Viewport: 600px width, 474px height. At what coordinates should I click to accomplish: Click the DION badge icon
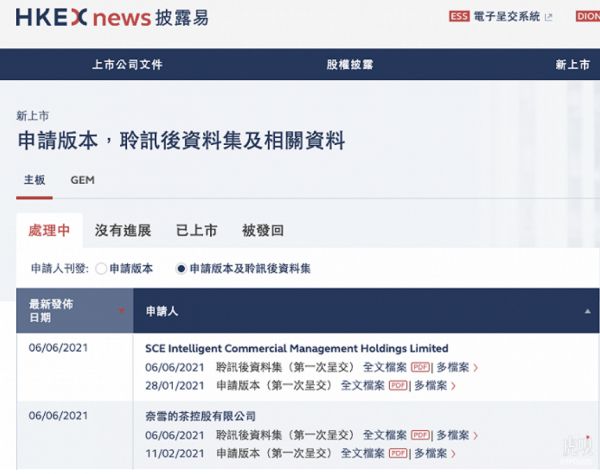click(x=589, y=17)
